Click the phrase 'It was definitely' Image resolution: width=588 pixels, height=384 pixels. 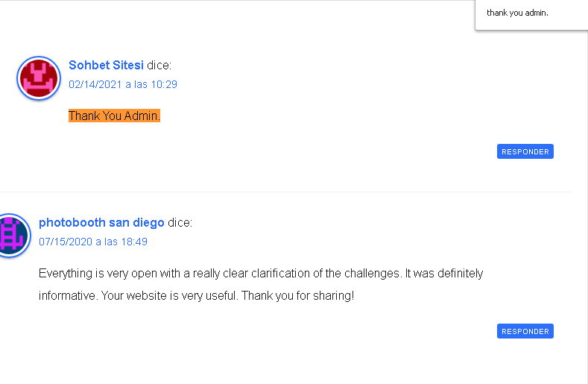[444, 273]
